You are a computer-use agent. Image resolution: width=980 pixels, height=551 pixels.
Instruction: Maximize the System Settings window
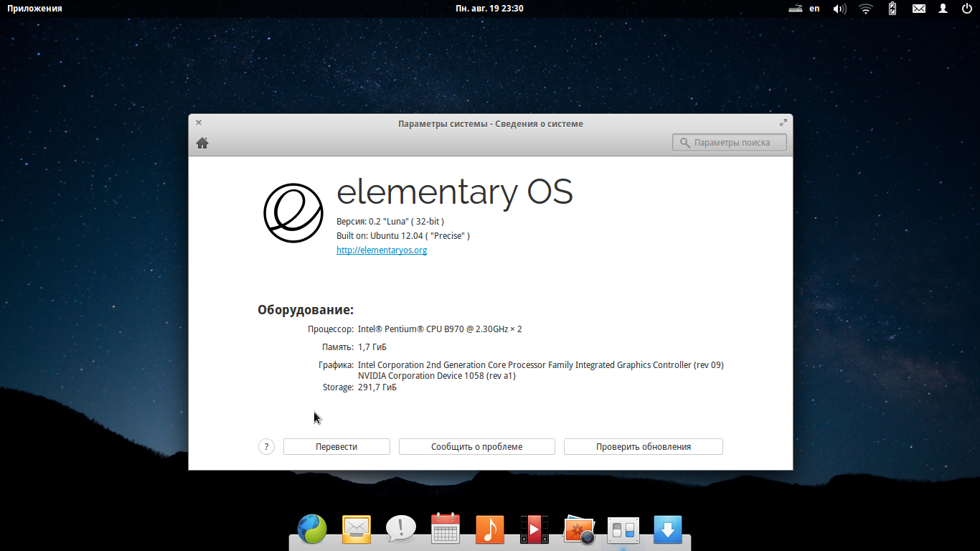click(x=783, y=123)
